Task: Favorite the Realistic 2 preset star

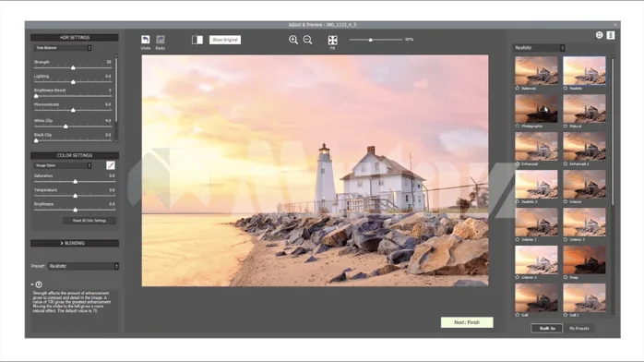Action: [x=518, y=201]
